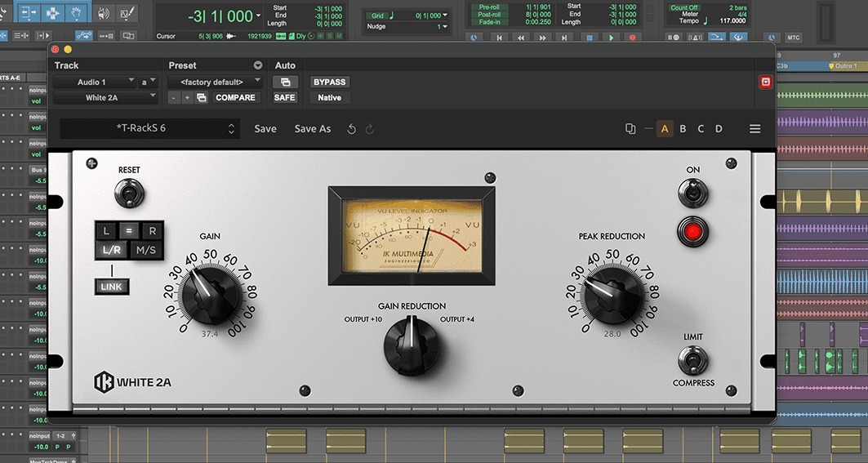Select the Grabber hand tool
The height and width of the screenshot is (463, 868).
(x=76, y=14)
